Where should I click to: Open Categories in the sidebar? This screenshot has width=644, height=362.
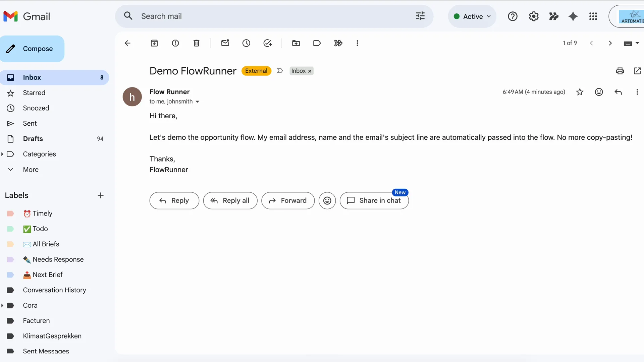(39, 154)
